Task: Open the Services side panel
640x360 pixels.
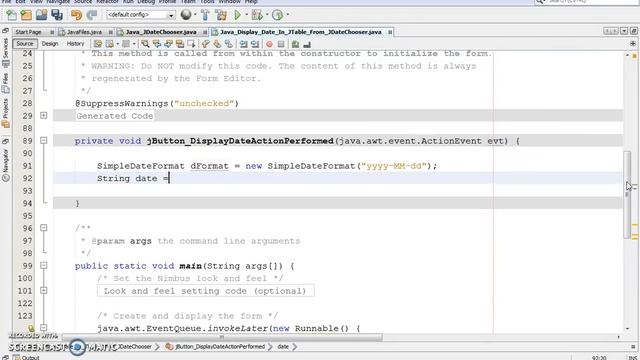Action: [5, 52]
